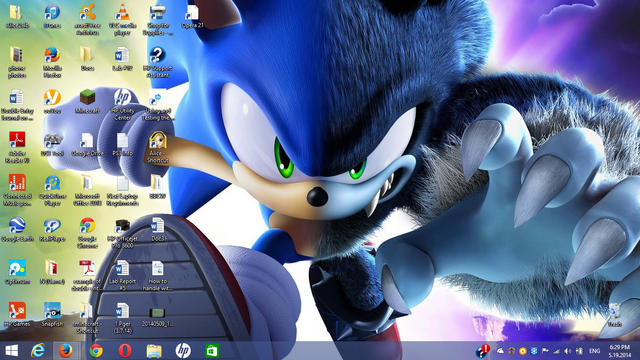This screenshot has height=360, width=640.
Task: Launch avast! Free Antivirus from the desktop
Action: coord(87,20)
